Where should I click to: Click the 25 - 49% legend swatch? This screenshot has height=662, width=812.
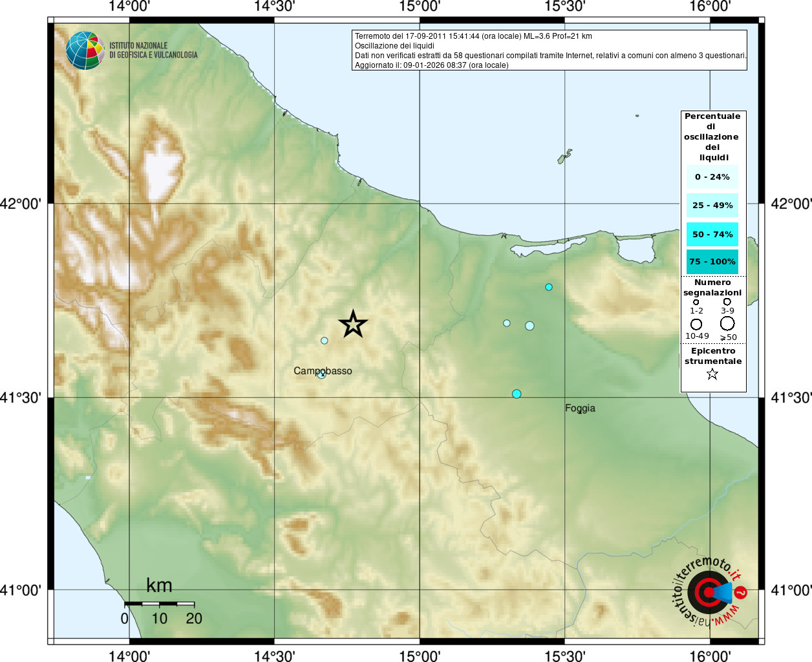click(712, 206)
